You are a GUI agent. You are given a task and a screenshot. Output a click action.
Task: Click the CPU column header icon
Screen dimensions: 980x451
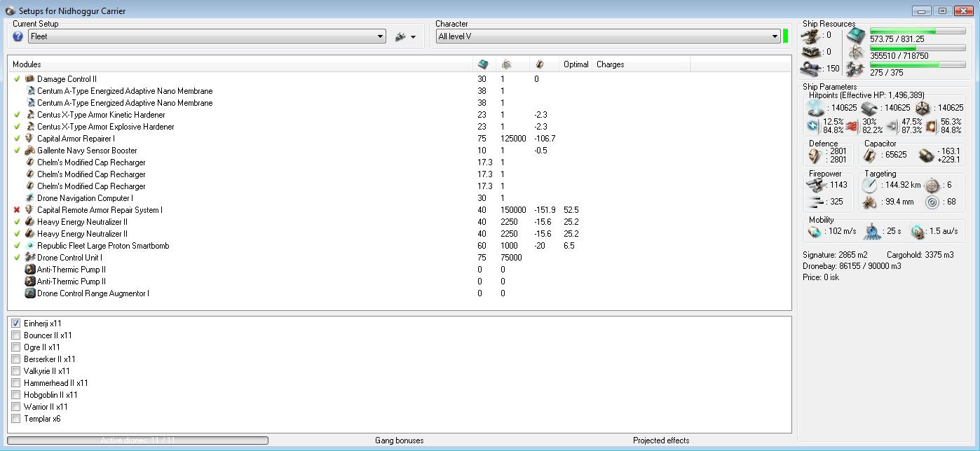pyautogui.click(x=482, y=64)
